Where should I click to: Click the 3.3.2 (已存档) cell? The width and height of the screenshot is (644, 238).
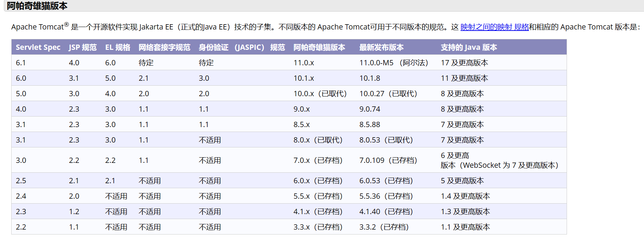384,227
